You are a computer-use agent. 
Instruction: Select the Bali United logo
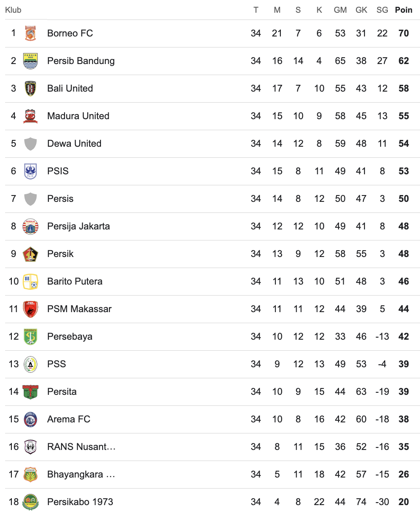click(x=31, y=89)
